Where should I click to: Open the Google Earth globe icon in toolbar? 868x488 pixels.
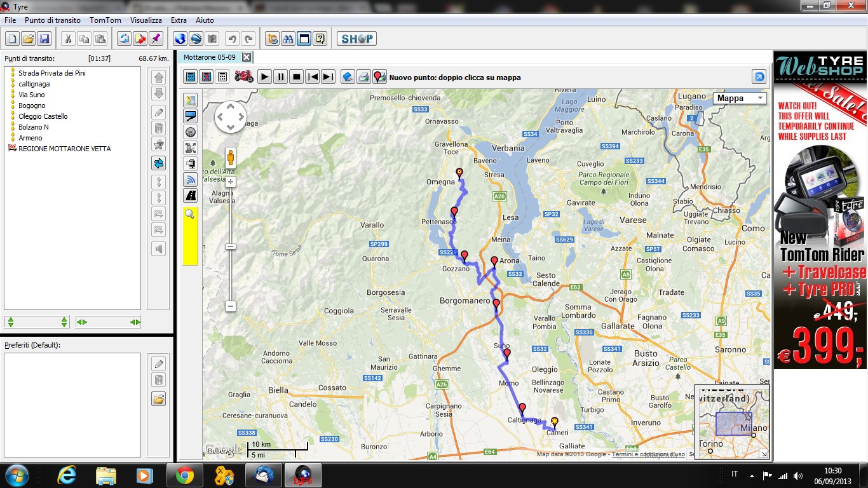[x=180, y=39]
